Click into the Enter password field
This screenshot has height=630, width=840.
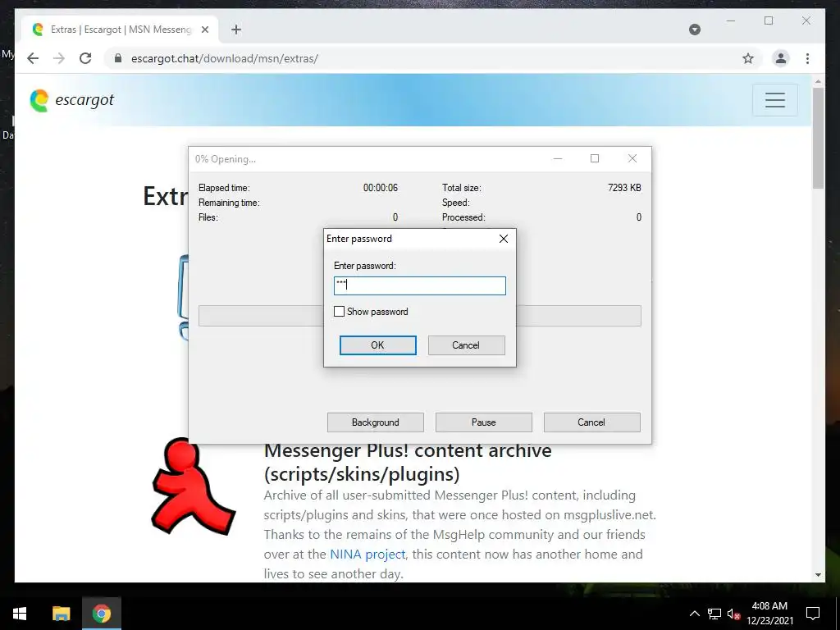pos(419,285)
